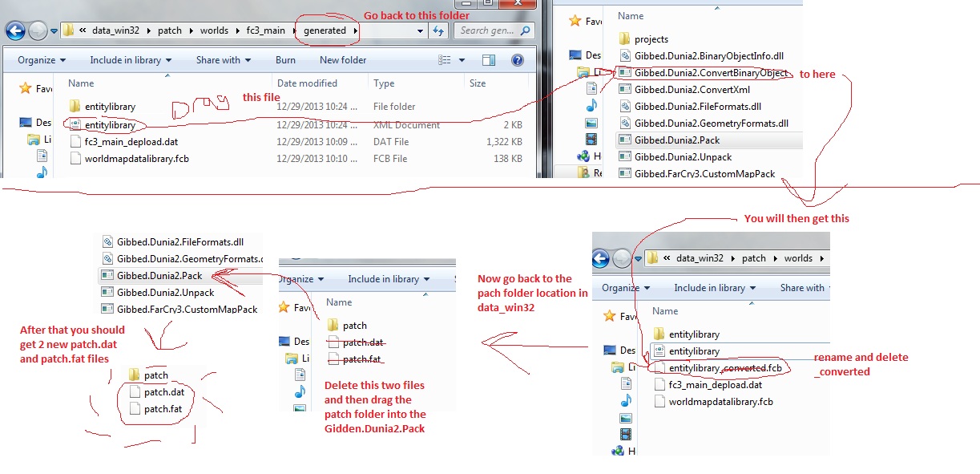980x474 pixels.
Task: Sort by Date modified column in generated window
Action: [x=307, y=83]
